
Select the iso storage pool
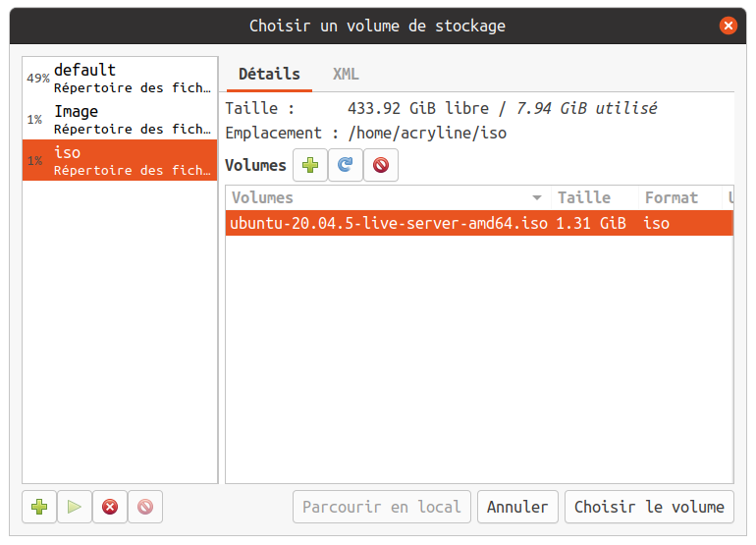coord(120,160)
